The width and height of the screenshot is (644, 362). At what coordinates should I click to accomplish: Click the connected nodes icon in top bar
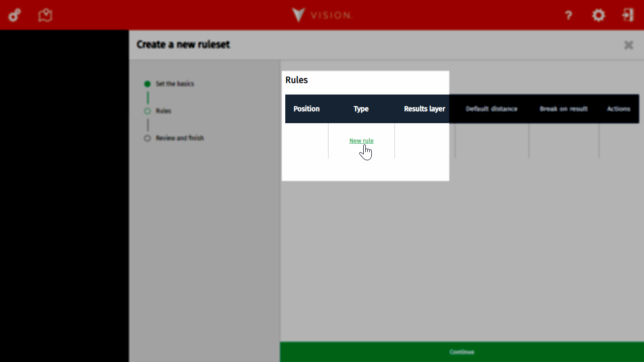[15, 15]
